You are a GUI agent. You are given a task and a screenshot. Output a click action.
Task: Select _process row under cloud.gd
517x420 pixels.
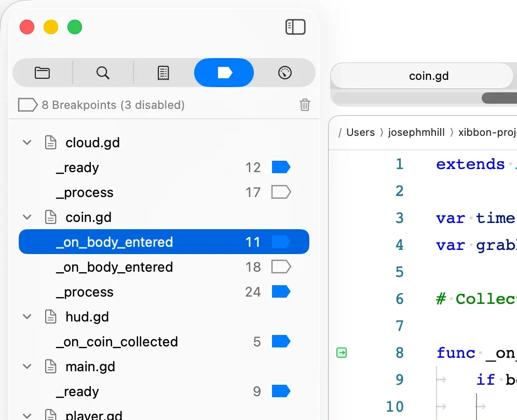164,192
